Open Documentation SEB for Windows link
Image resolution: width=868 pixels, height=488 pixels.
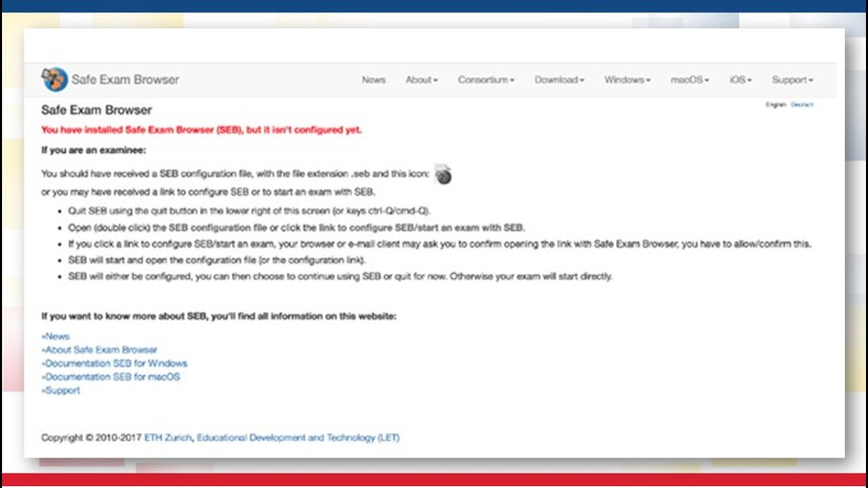click(x=114, y=363)
